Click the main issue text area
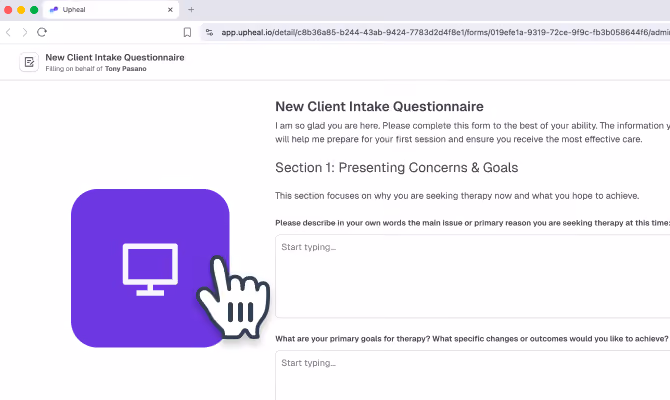Screen dimensions: 670x400 (x=473, y=276)
